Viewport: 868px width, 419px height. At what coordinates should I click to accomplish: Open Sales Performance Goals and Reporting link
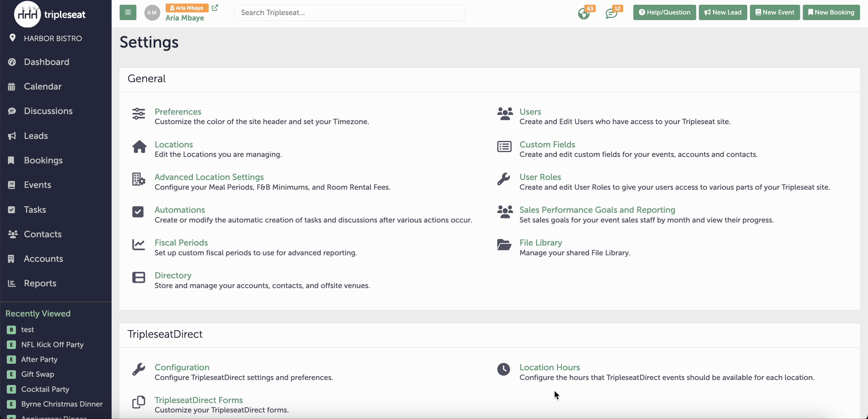click(x=597, y=210)
